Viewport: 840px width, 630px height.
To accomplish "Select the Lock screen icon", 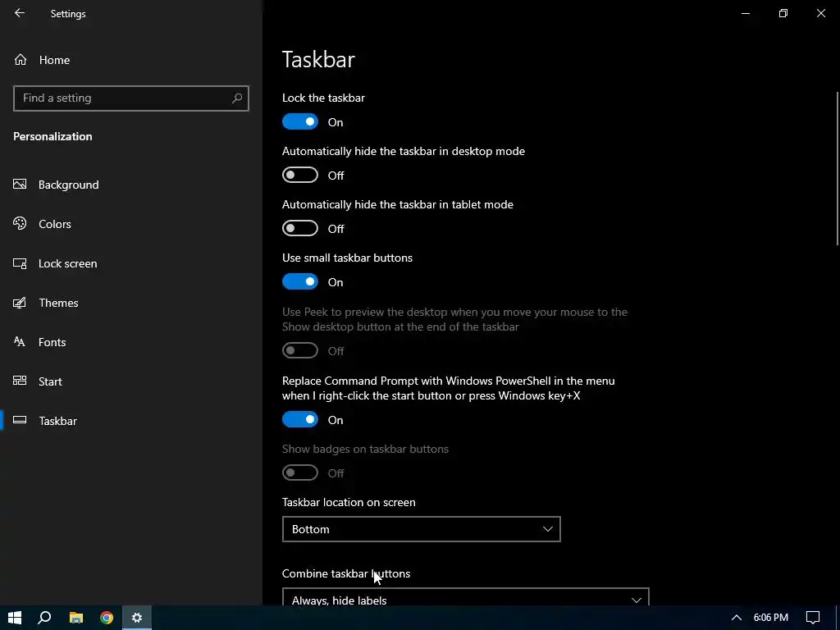I will (20, 263).
